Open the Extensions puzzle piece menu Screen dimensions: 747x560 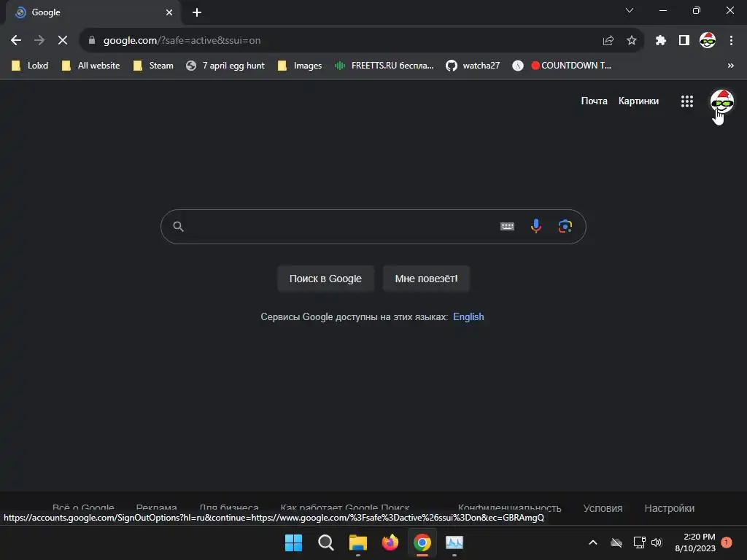tap(660, 41)
